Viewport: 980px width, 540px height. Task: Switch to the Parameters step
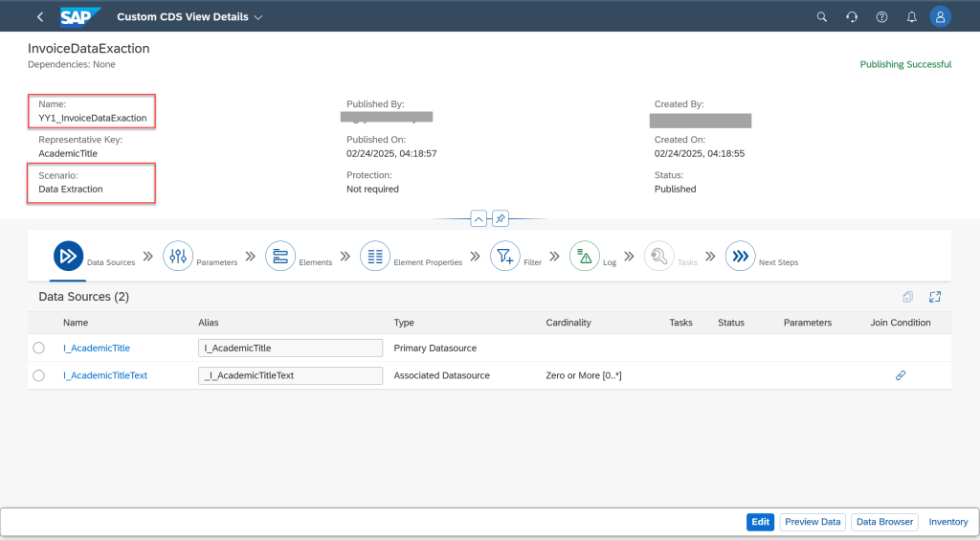178,256
